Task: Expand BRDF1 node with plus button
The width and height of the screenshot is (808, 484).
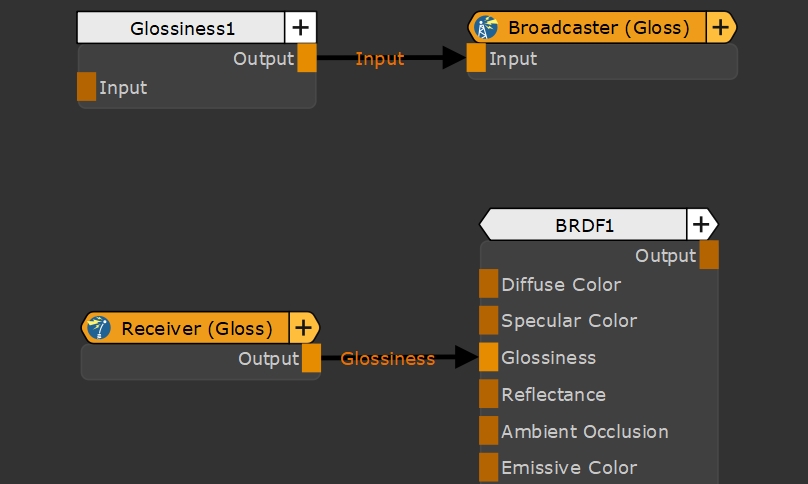Action: click(x=702, y=225)
